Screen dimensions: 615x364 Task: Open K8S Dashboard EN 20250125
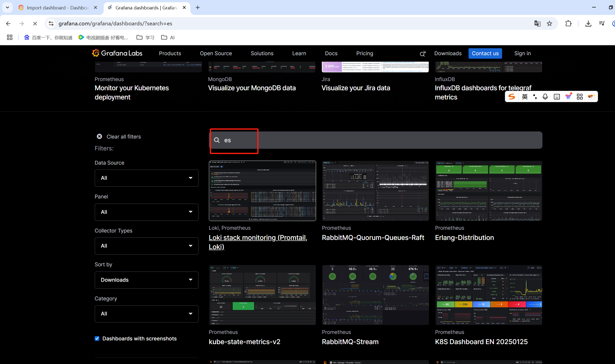481,342
